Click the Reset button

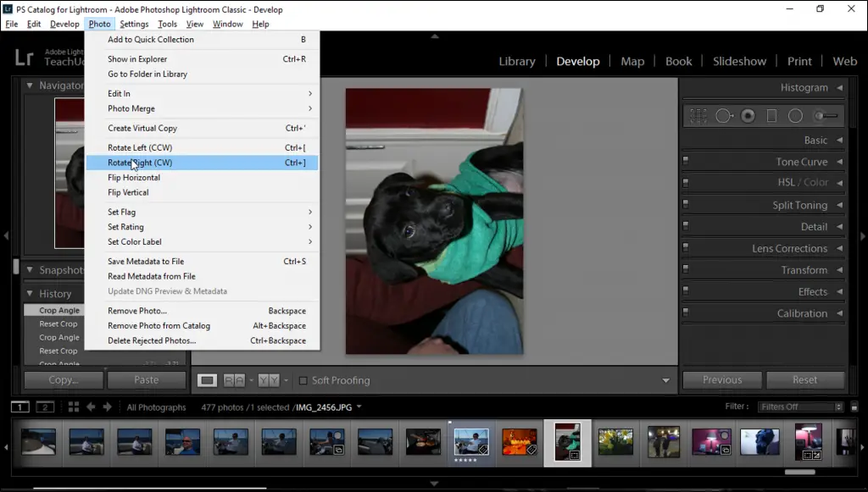pos(805,380)
